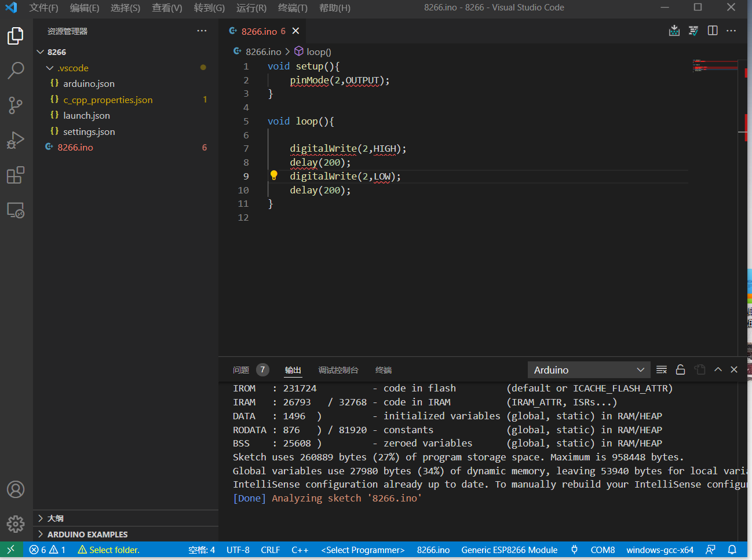
Task: Open editor More Actions menu
Action: click(731, 31)
